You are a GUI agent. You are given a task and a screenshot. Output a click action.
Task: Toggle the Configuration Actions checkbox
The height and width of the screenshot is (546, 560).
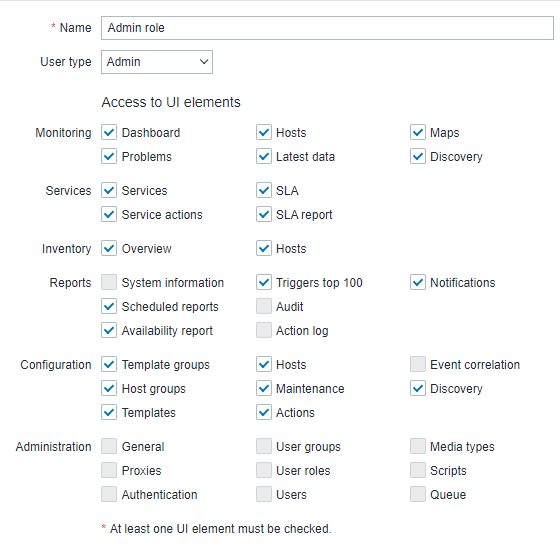(264, 412)
